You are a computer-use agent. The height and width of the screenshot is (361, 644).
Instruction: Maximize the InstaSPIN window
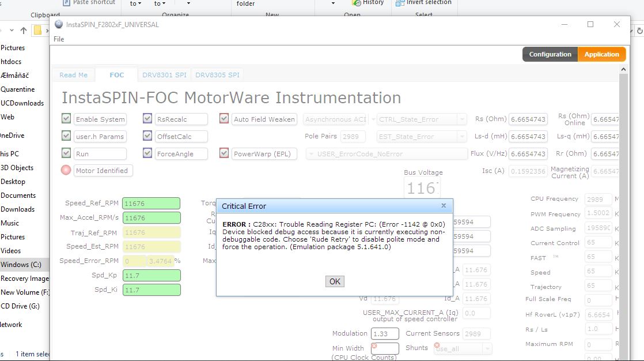click(590, 24)
